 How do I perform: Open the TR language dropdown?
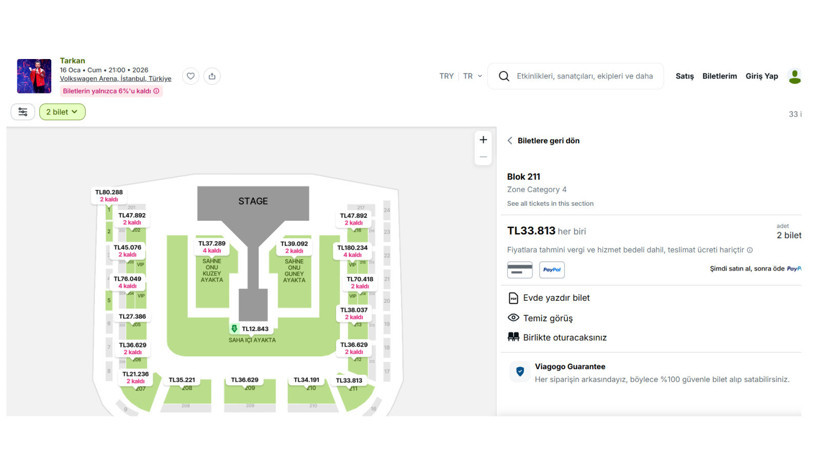(x=472, y=76)
